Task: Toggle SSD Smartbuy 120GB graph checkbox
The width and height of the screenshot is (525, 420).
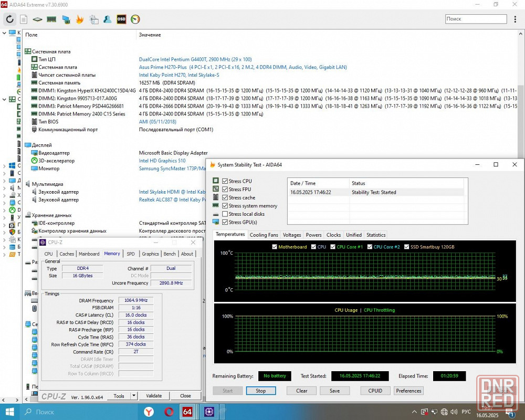Action: click(x=406, y=247)
